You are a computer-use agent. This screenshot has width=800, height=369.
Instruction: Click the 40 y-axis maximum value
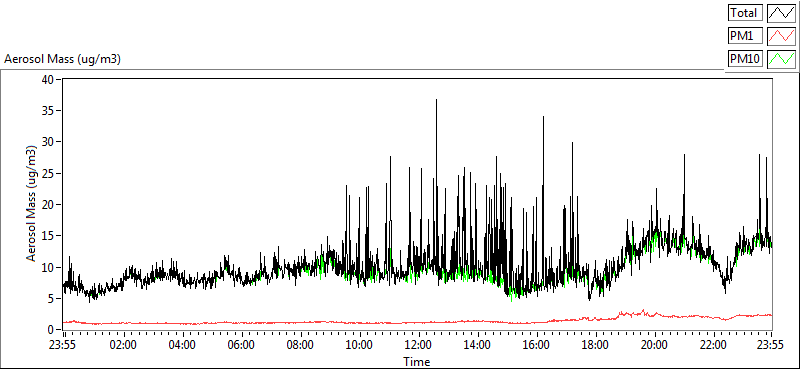(49, 80)
